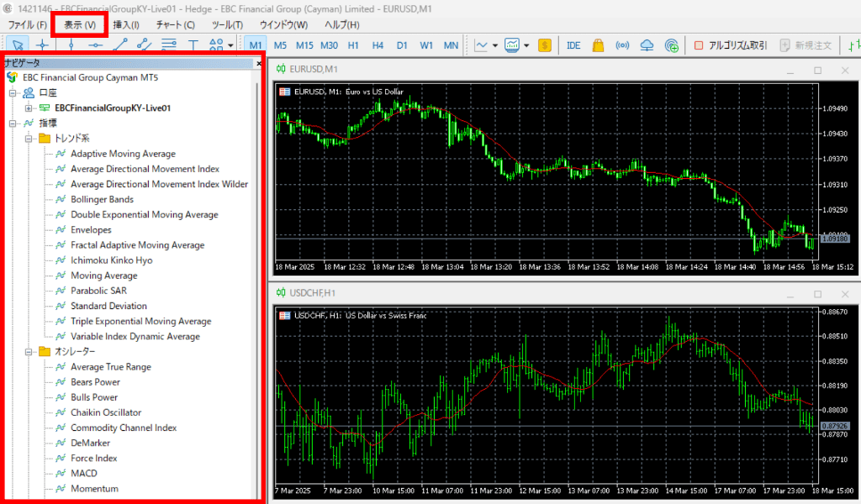Viewport: 861px width, 504px height.
Task: Select MACD indicator
Action: tap(84, 473)
